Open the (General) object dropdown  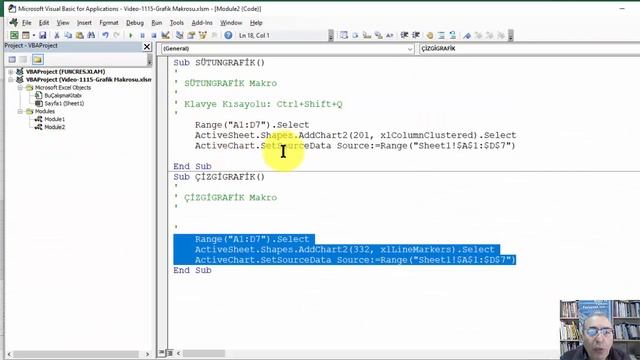pos(410,49)
